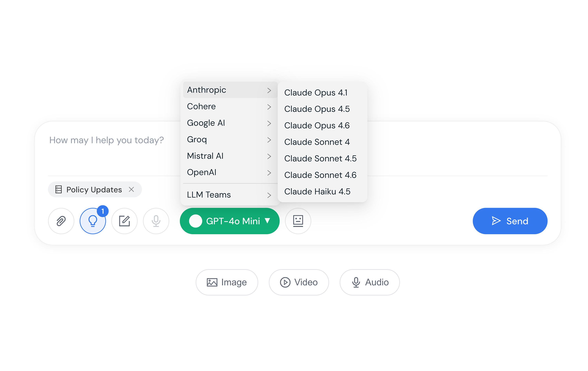588x371 pixels.
Task: Click the blue notification badge showing 1
Action: [103, 211]
